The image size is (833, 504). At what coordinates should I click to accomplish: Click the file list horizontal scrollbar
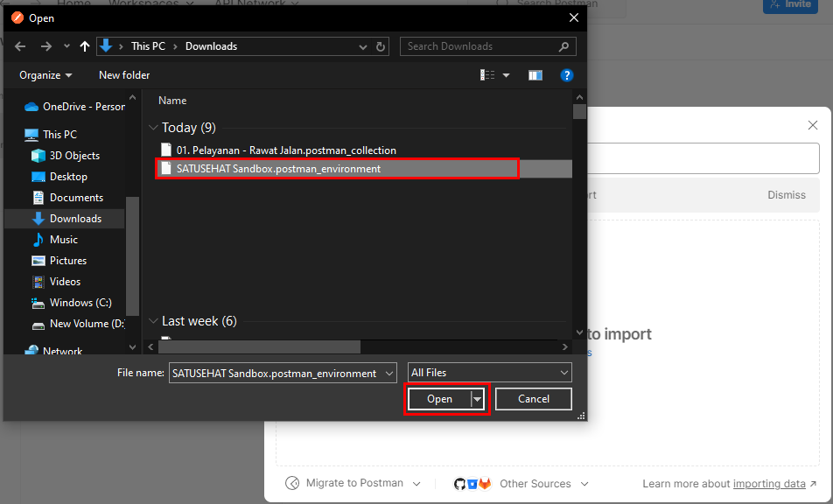point(259,346)
